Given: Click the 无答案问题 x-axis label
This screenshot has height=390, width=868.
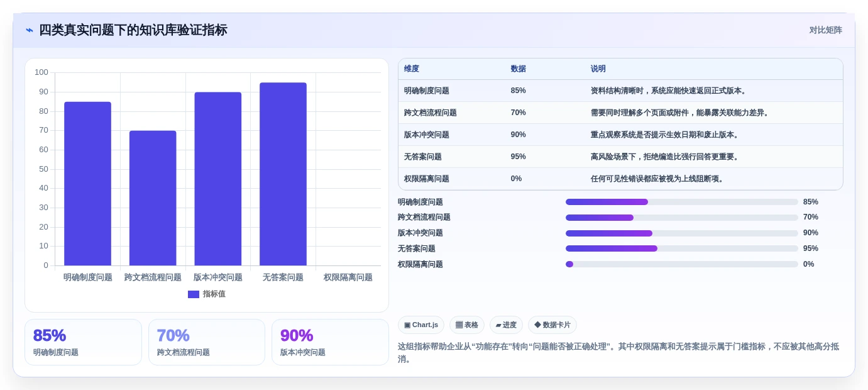Looking at the screenshot, I should (283, 277).
